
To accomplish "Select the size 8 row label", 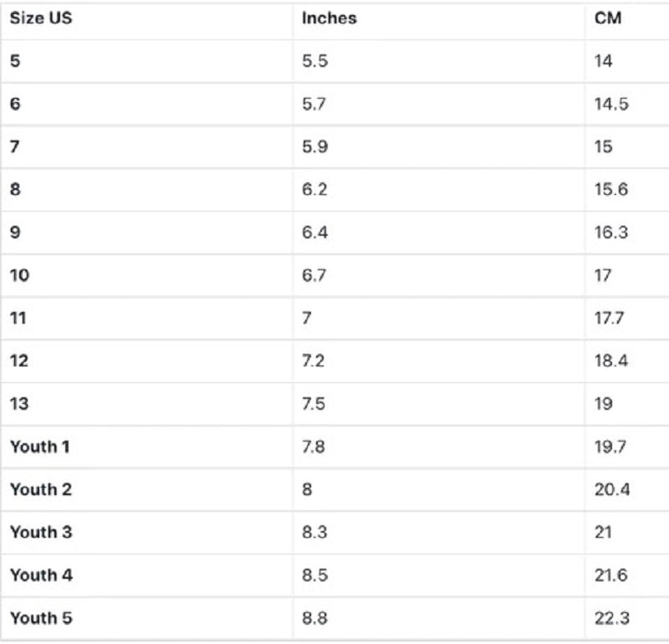I will coord(15,189).
